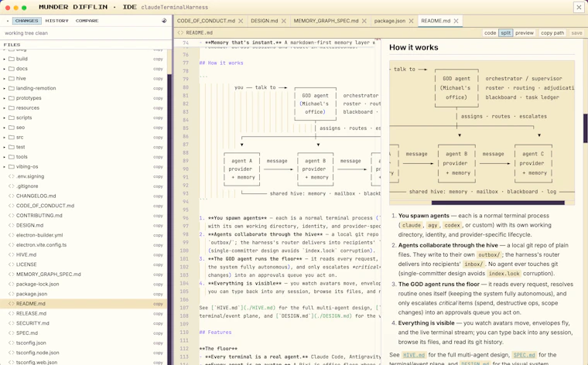Screen dimensions: 588x365
Task: Click the "working tree clean" status text
Action: (x=26, y=33)
